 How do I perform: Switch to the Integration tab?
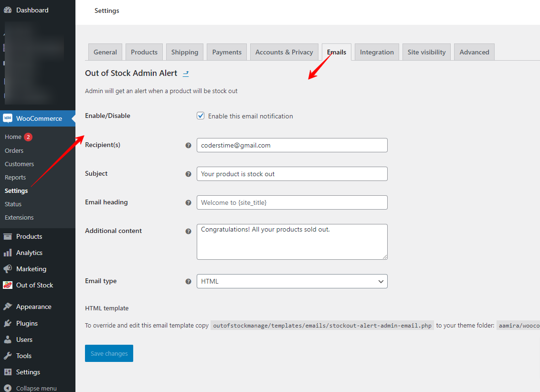pyautogui.click(x=377, y=52)
